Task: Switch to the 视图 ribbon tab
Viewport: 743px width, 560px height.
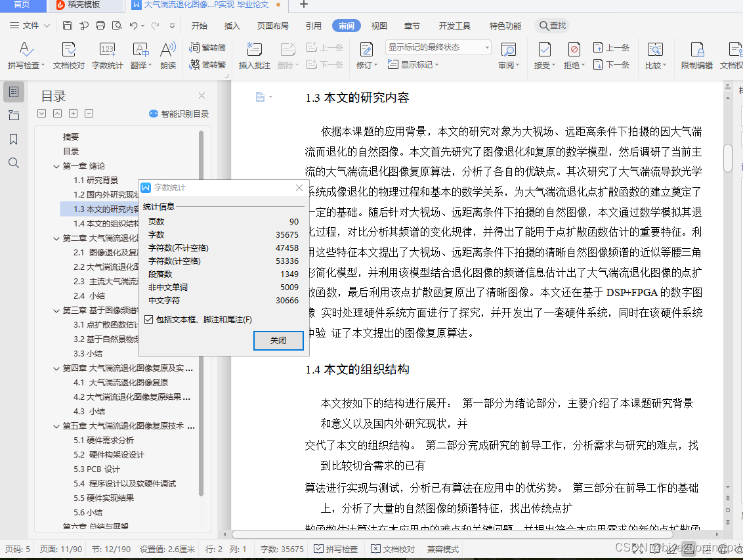Action: point(379,26)
